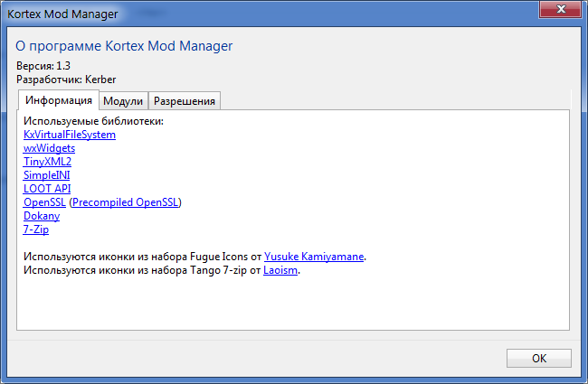The width and height of the screenshot is (588, 384).
Task: Open the 7-Zip link
Action: [36, 229]
